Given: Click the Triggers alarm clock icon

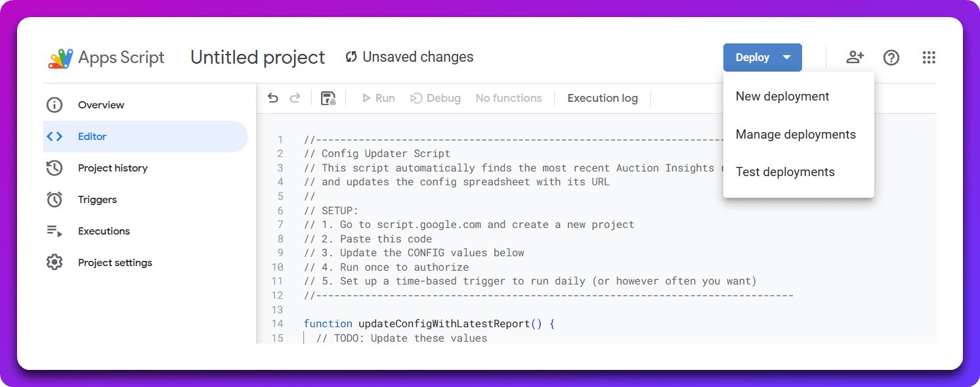Looking at the screenshot, I should pos(54,200).
